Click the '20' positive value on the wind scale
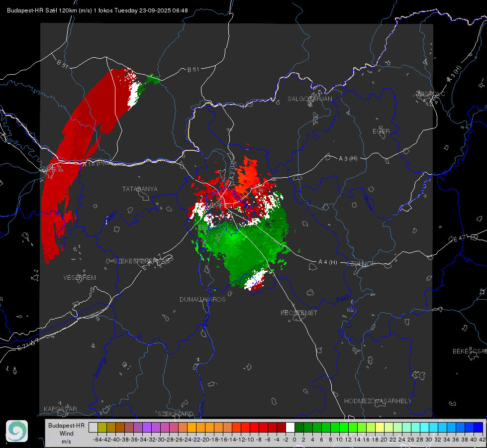Screen dimensions: 487x448 click(384, 440)
